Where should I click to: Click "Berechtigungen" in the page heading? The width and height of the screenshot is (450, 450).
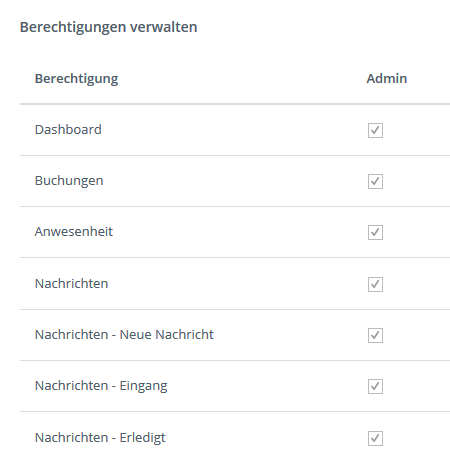coord(73,27)
